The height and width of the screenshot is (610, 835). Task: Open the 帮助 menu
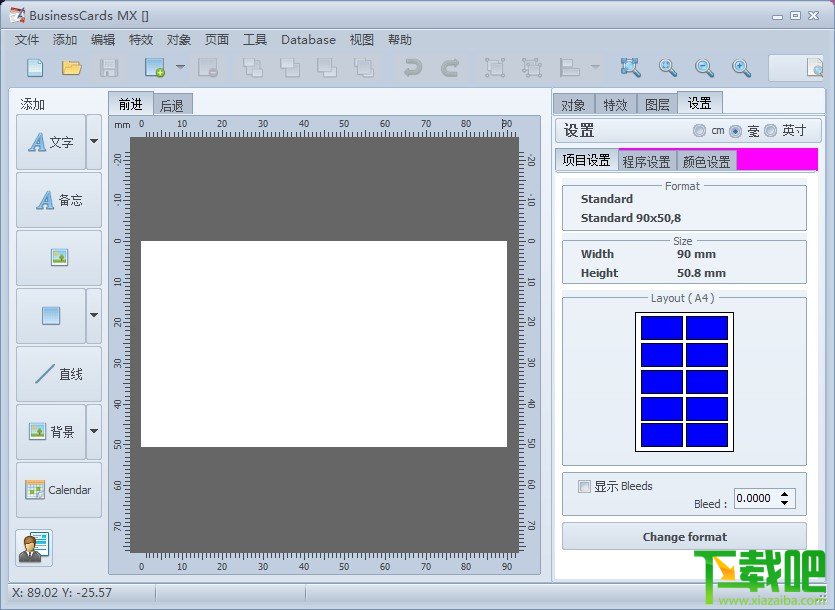(x=400, y=39)
